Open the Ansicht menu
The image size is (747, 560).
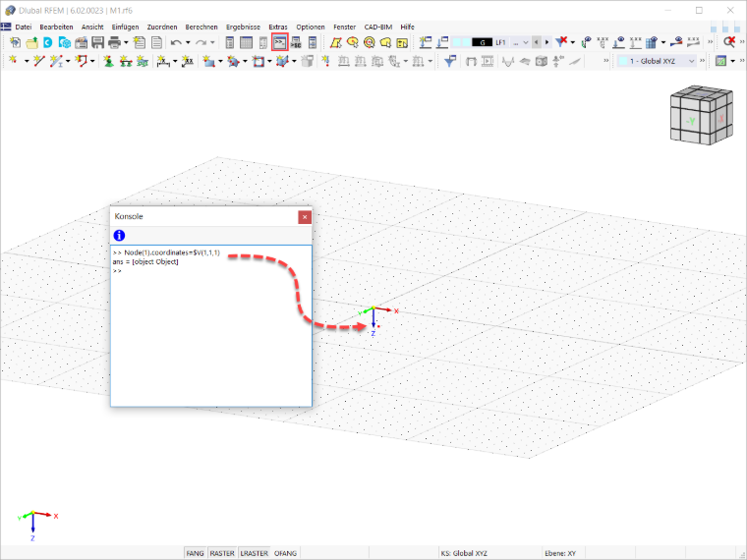click(x=92, y=28)
